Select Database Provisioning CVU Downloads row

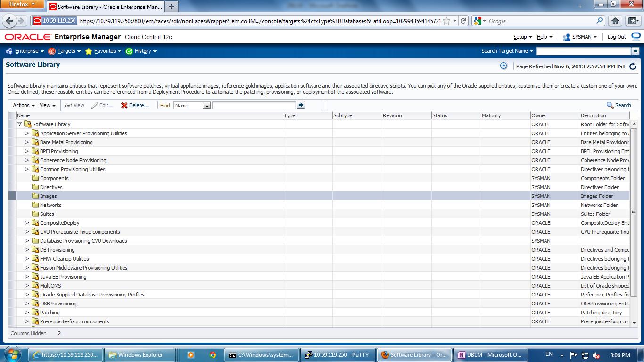319,241
